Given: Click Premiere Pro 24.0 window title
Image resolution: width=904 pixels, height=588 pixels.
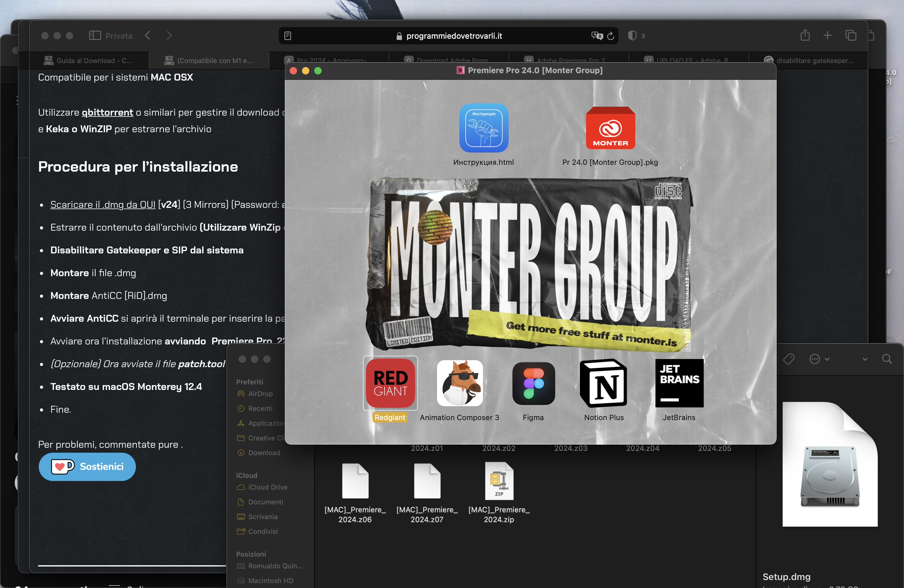Looking at the screenshot, I should pos(535,70).
